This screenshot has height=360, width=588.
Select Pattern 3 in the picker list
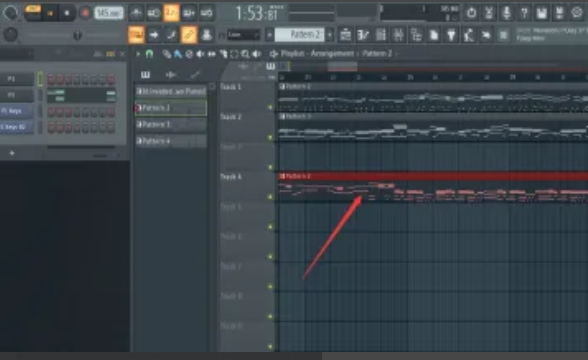(171, 124)
